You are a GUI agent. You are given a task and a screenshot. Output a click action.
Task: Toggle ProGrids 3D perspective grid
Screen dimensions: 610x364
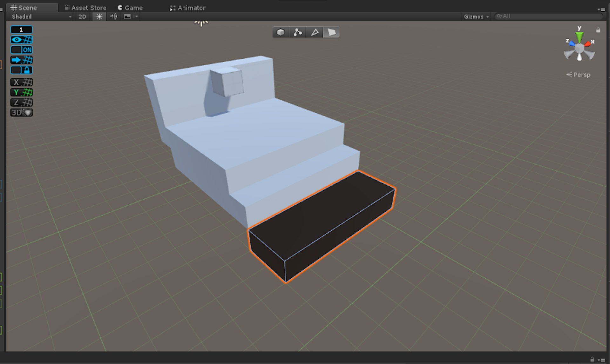pos(22,113)
